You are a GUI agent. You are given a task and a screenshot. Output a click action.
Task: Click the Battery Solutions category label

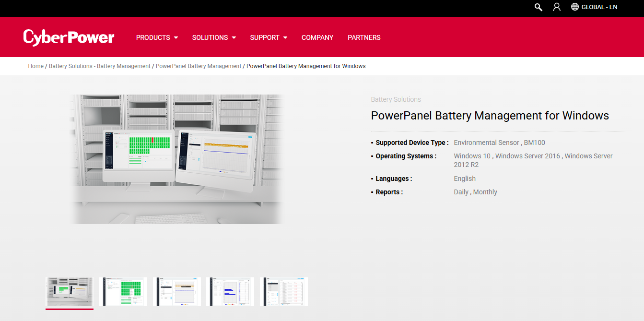pos(396,99)
